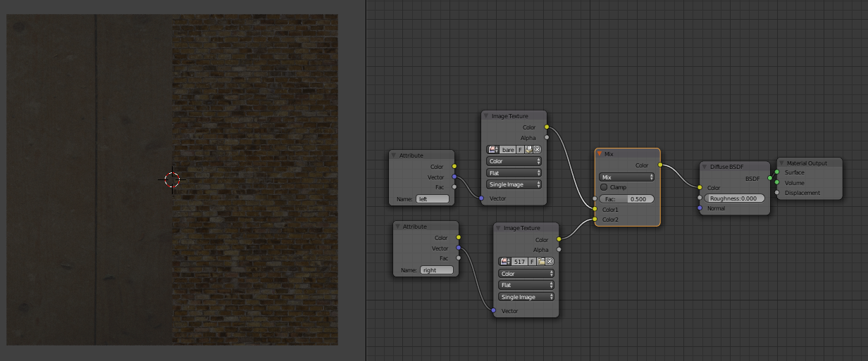
Task: Open the Flat projection dropdown in '517' texture node
Action: coord(526,285)
